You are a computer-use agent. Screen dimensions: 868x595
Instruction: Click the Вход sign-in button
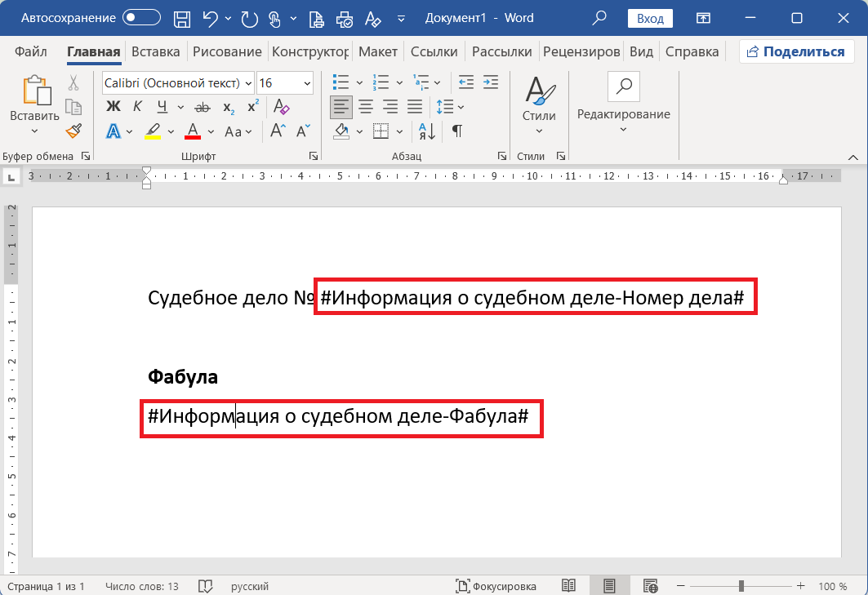point(650,18)
